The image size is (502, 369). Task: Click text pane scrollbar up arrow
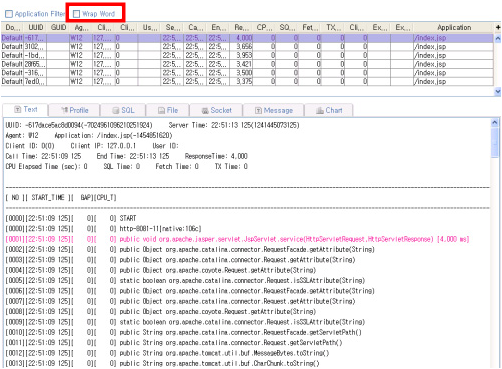point(495,123)
